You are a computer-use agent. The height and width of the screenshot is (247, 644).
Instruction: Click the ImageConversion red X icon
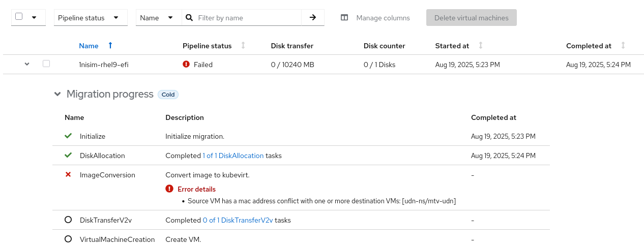pyautogui.click(x=68, y=175)
